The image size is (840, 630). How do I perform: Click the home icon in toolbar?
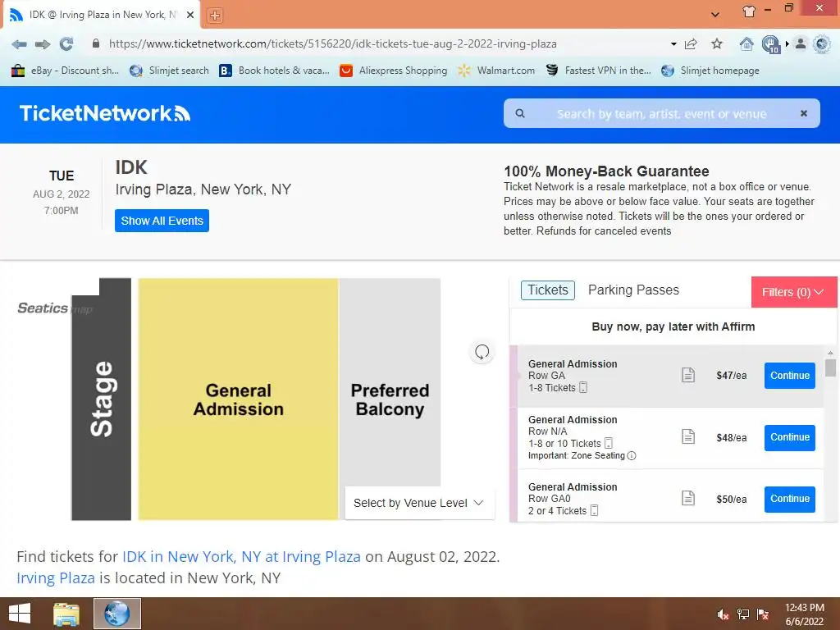[x=746, y=44]
